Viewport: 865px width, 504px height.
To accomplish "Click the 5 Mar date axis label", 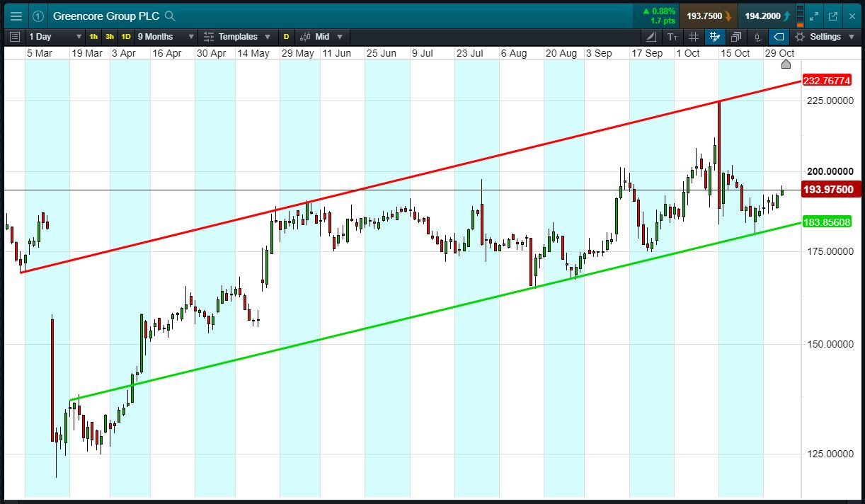I will point(39,53).
